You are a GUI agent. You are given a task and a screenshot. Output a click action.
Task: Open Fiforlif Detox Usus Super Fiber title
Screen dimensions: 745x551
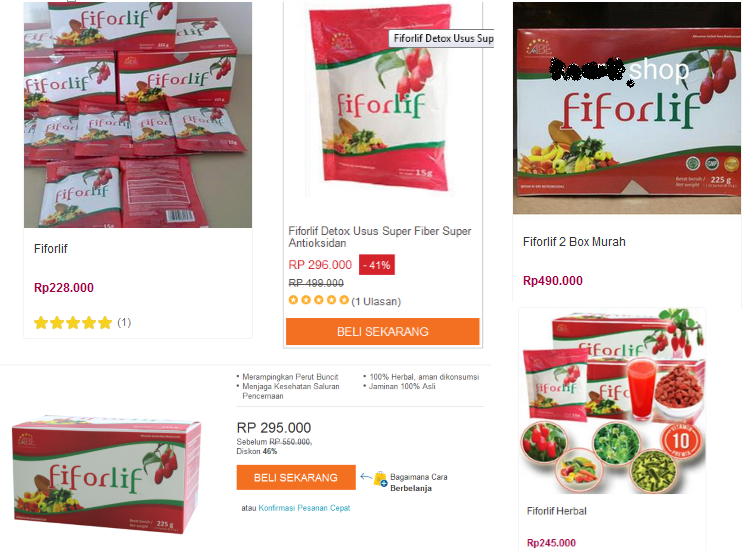[x=380, y=237]
